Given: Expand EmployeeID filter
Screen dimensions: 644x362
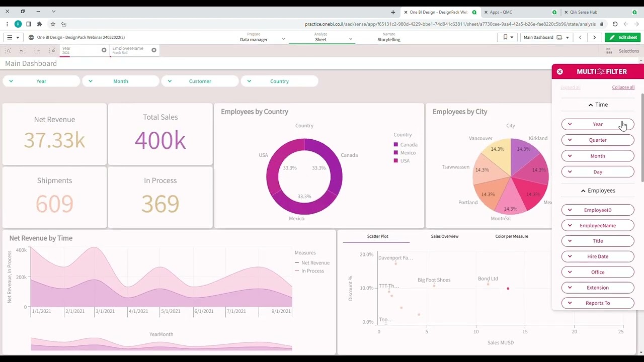Looking at the screenshot, I should (598, 210).
